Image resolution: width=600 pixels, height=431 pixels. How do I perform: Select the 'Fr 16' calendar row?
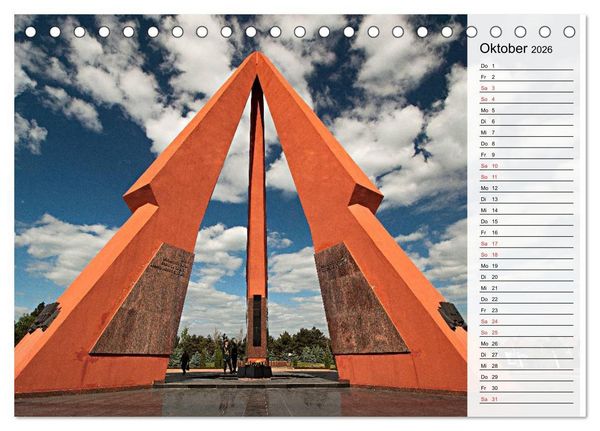point(527,232)
